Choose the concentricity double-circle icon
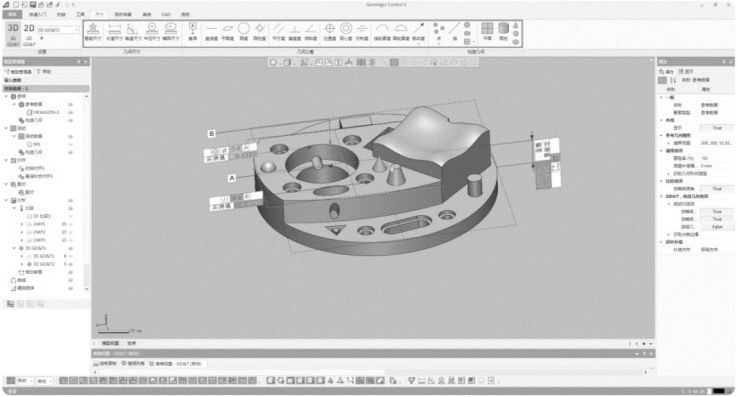 [x=346, y=32]
